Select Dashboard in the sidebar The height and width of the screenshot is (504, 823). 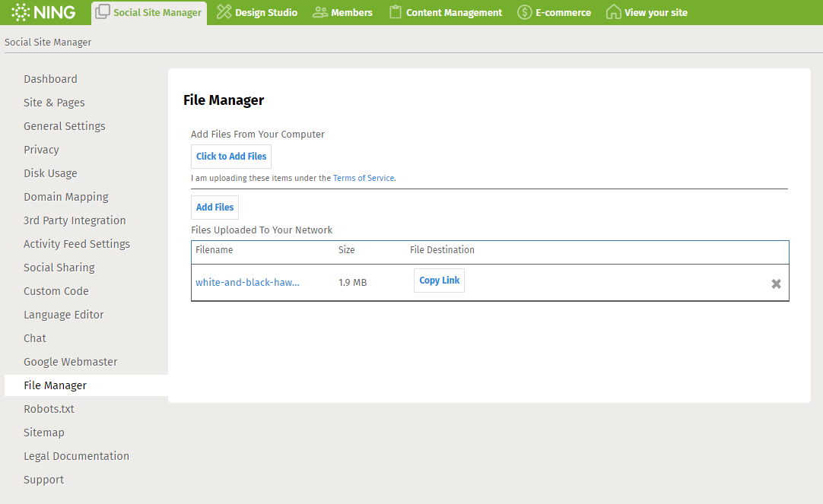[x=50, y=79]
